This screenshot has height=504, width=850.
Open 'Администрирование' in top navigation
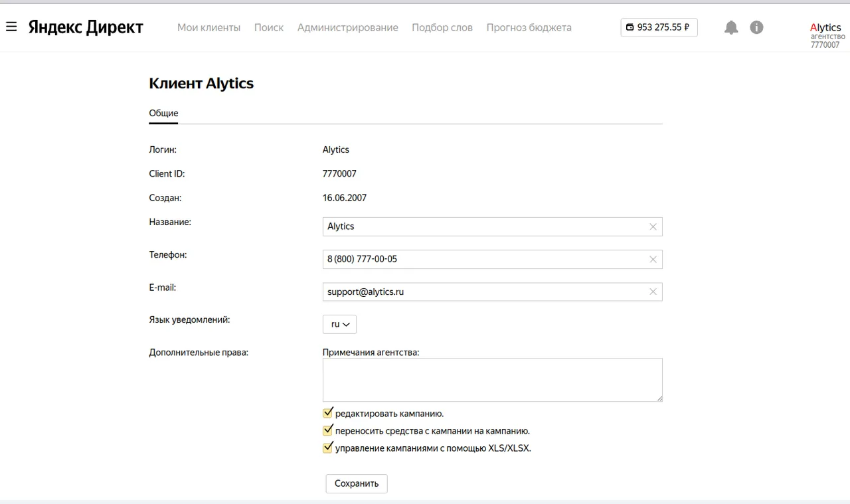point(348,27)
